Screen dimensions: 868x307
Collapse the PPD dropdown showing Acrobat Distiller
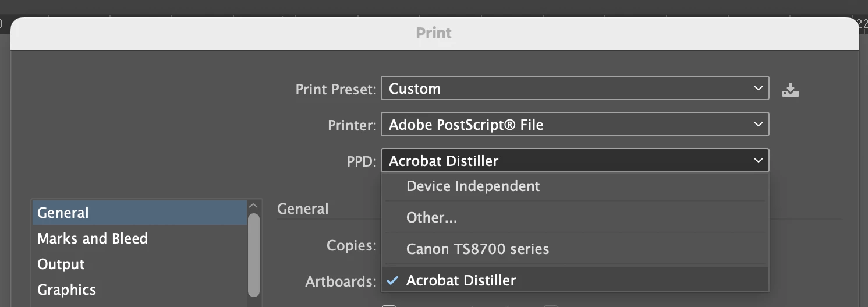[575, 160]
